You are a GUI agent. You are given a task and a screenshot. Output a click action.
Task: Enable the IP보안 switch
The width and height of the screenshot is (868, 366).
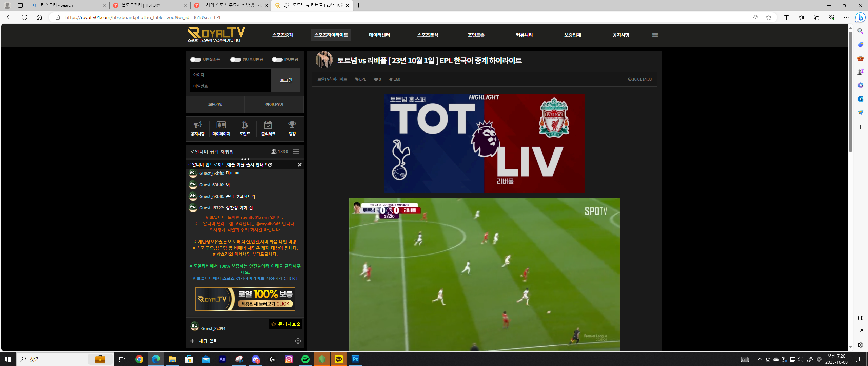(x=277, y=60)
